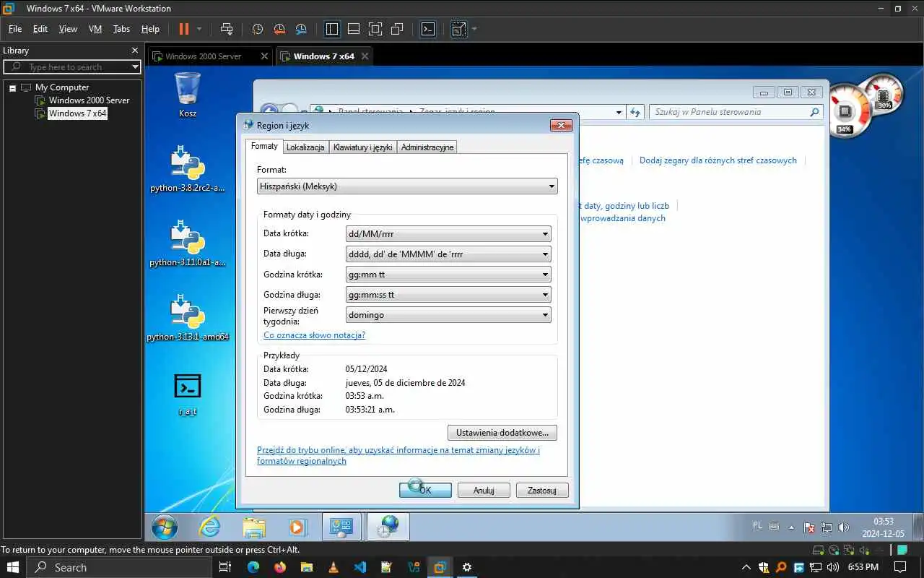The width and height of the screenshot is (924, 578).
Task: Select Windows 2000 Server in the library
Action: tap(89, 100)
